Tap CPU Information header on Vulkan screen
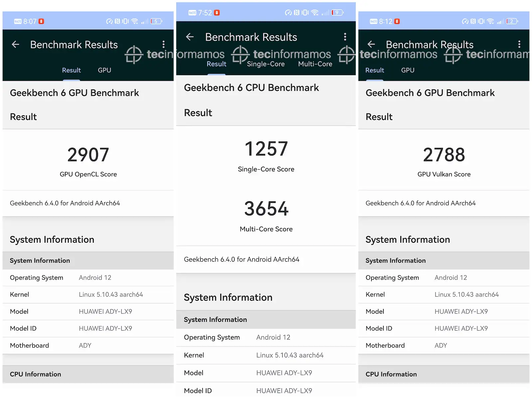Viewport: 532px width, 399px height. point(391,374)
